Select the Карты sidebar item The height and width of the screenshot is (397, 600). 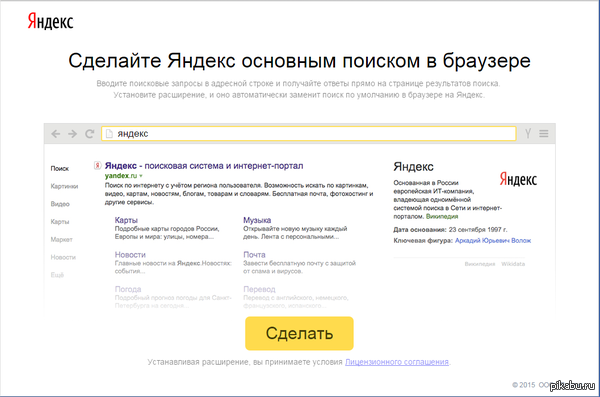(x=60, y=222)
